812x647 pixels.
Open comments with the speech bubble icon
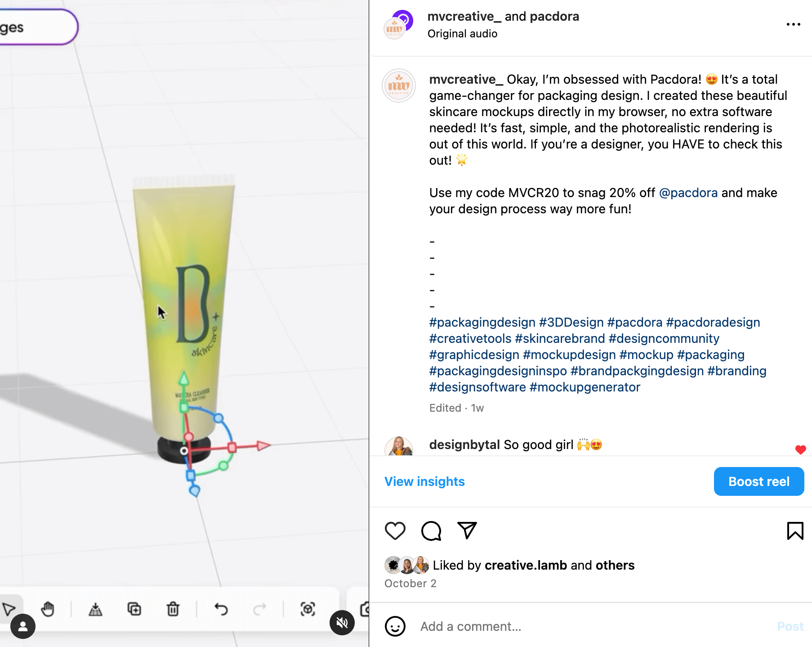431,531
